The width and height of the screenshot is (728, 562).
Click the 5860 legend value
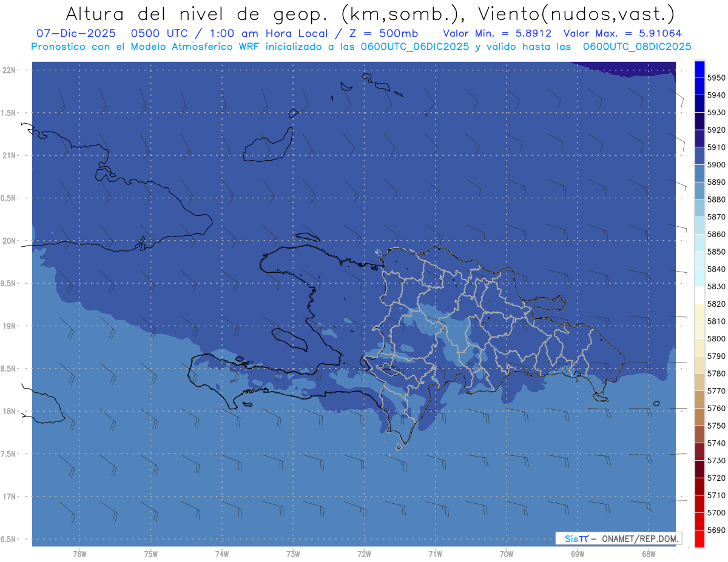coord(716,234)
